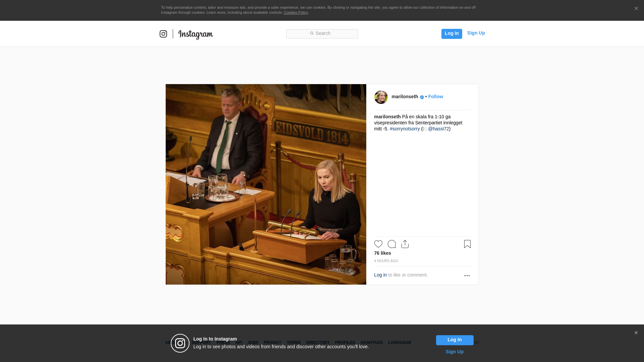The image size is (644, 362).
Task: Click the top Sign Up link
Action: [476, 33]
